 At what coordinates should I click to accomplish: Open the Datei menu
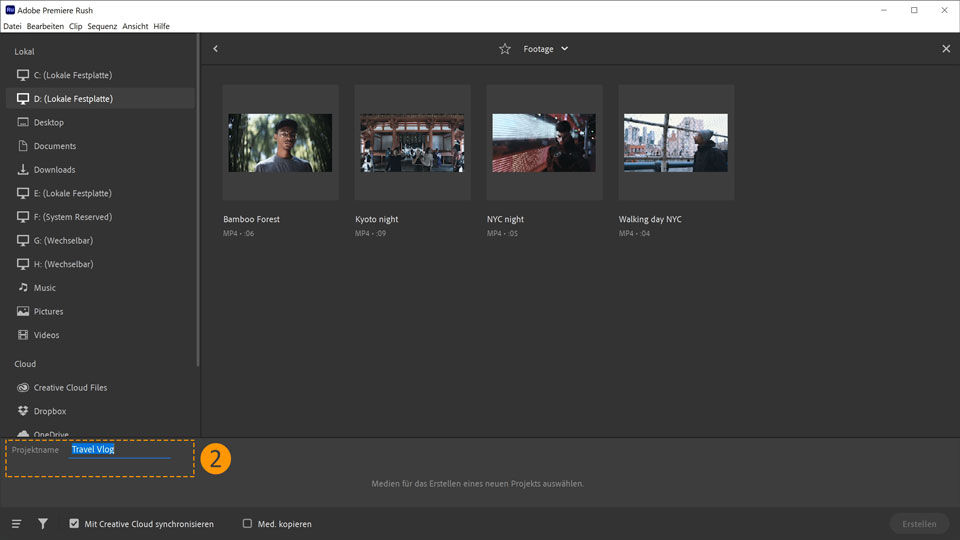(x=12, y=26)
